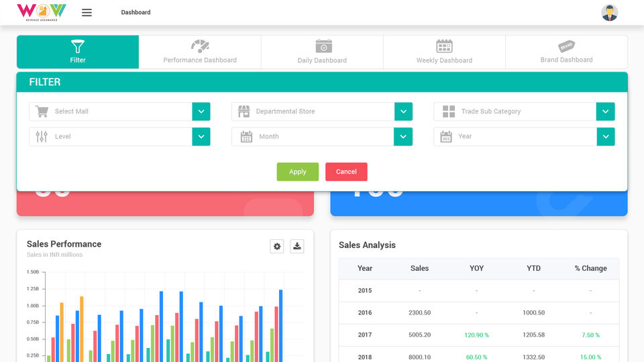The width and height of the screenshot is (644, 362).
Task: Click the Performance Dashboard gauge icon
Action: (200, 46)
